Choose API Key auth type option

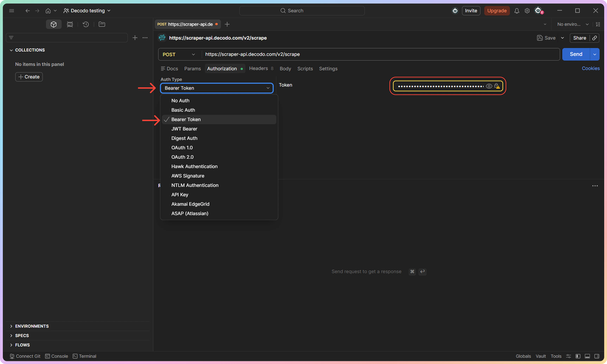[x=180, y=195]
